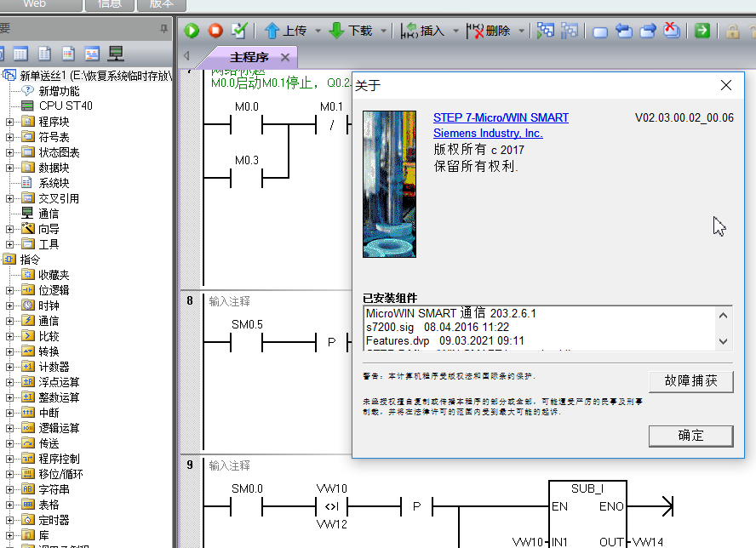Viewport: 756px width, 548px height.
Task: Click the 故障捕获 button
Action: pyautogui.click(x=690, y=381)
